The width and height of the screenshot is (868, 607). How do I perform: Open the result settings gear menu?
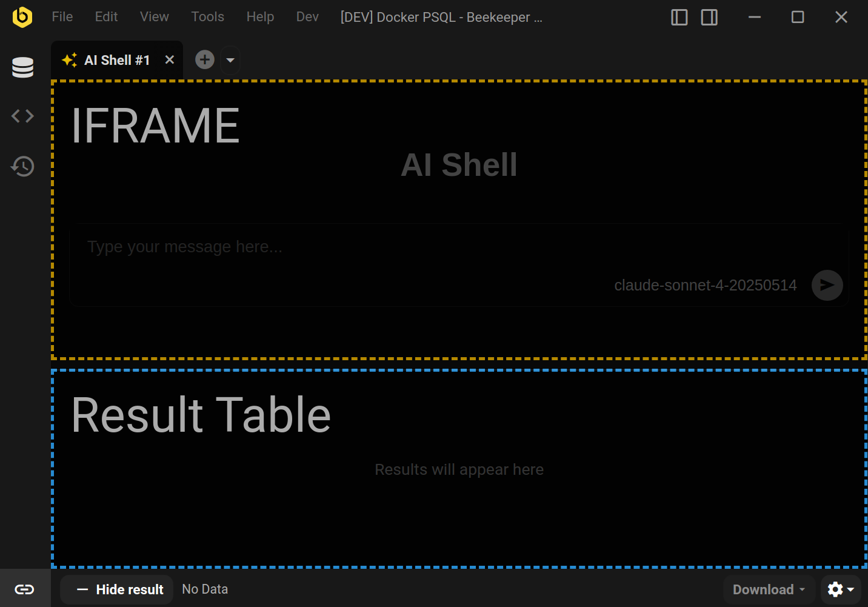841,589
